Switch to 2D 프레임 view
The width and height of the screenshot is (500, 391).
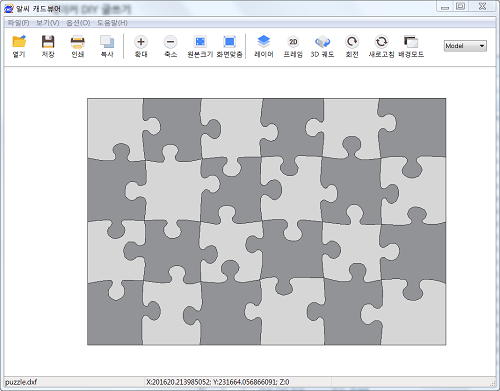click(x=293, y=46)
